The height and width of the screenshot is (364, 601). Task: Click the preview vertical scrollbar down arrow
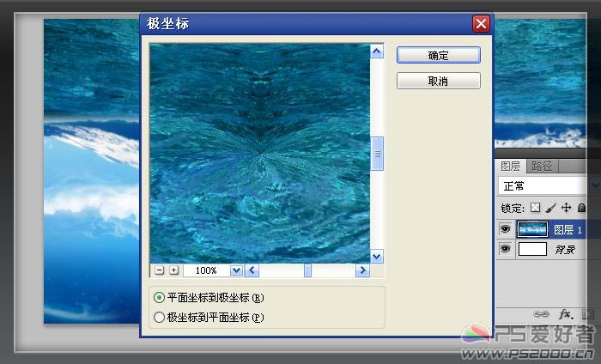377,257
